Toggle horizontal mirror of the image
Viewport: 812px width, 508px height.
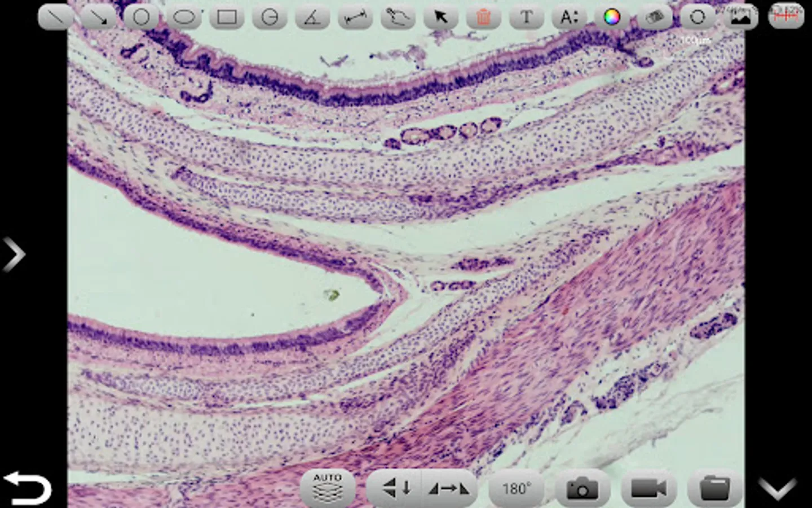pos(449,488)
